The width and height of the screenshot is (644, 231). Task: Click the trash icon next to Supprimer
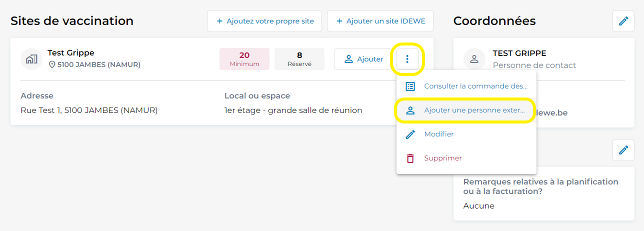tap(410, 158)
